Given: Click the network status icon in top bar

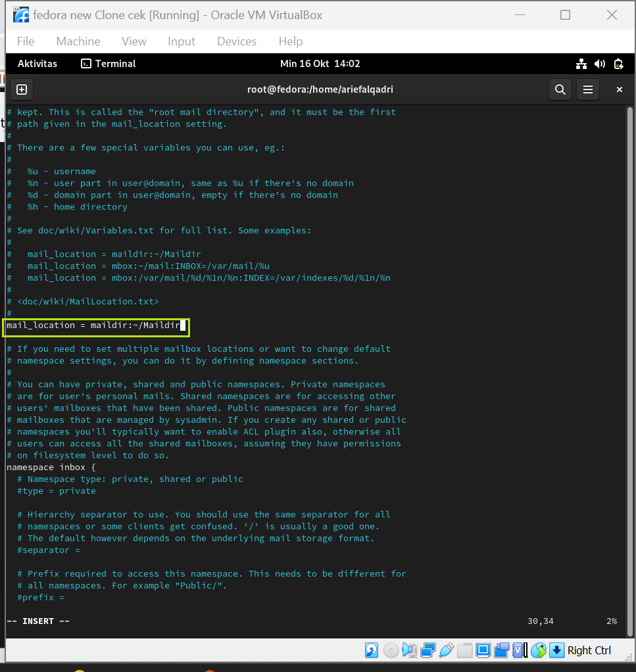Looking at the screenshot, I should 581,64.
